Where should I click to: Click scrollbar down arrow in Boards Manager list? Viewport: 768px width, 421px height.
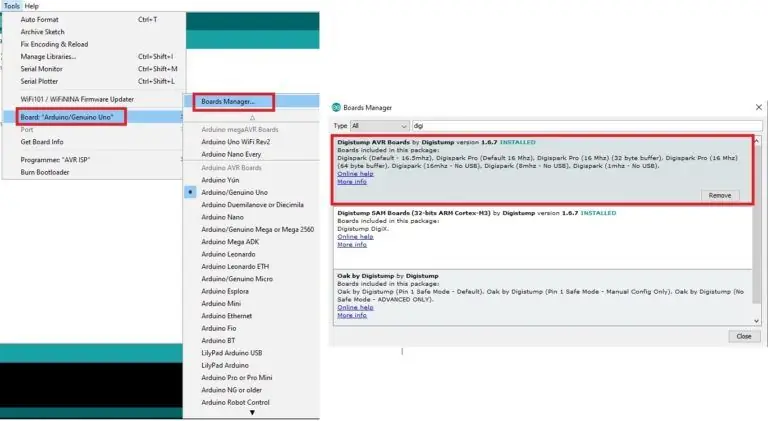point(757,321)
